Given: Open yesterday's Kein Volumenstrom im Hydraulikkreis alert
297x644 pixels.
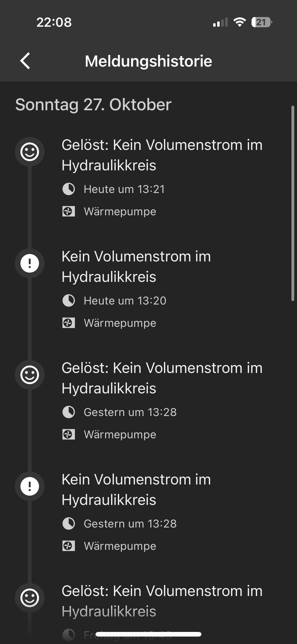Looking at the screenshot, I should [x=136, y=489].
